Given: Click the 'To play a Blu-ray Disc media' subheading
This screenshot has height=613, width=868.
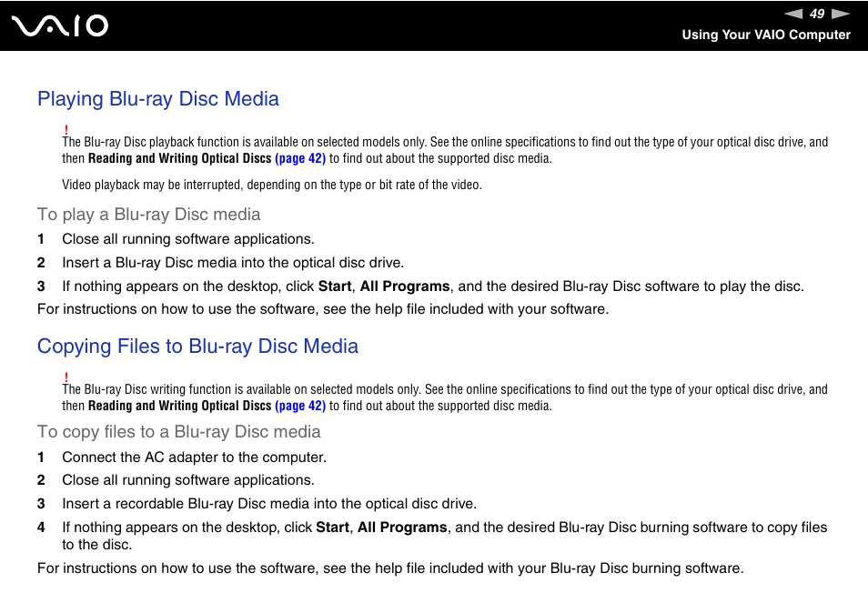Looking at the screenshot, I should click(149, 214).
